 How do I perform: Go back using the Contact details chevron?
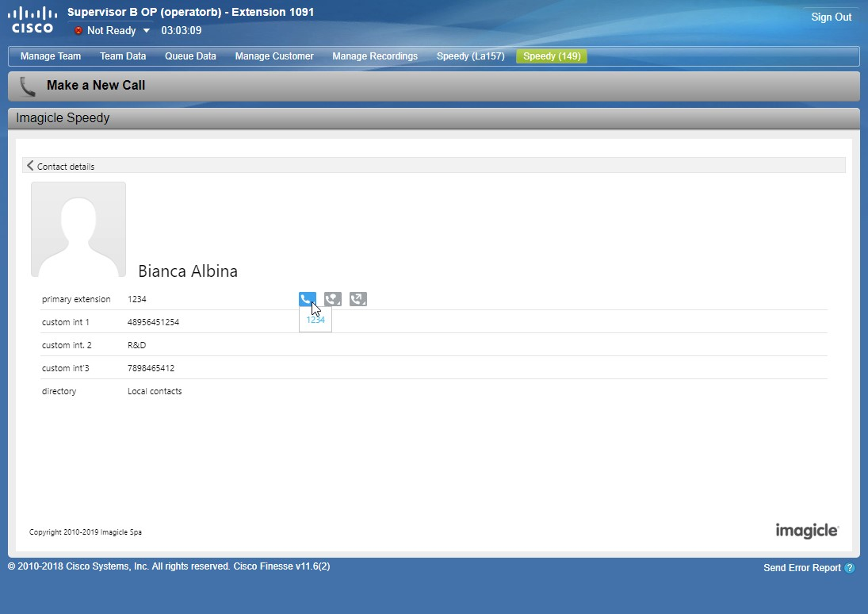click(x=30, y=166)
